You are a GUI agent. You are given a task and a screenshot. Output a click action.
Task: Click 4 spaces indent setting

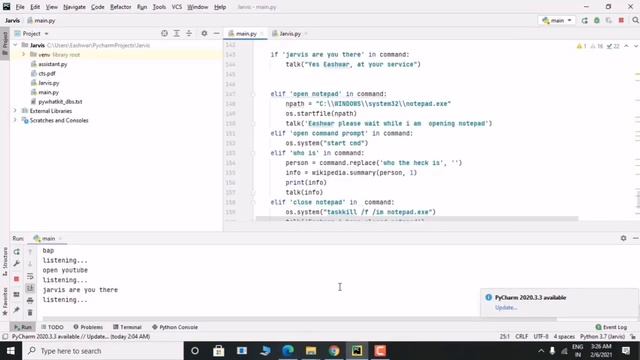(x=564, y=337)
